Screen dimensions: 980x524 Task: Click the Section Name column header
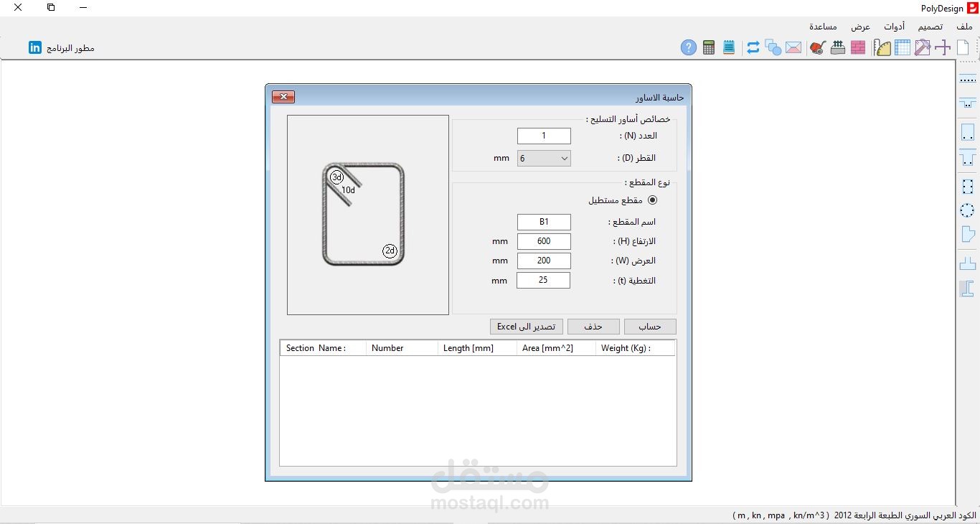point(323,348)
